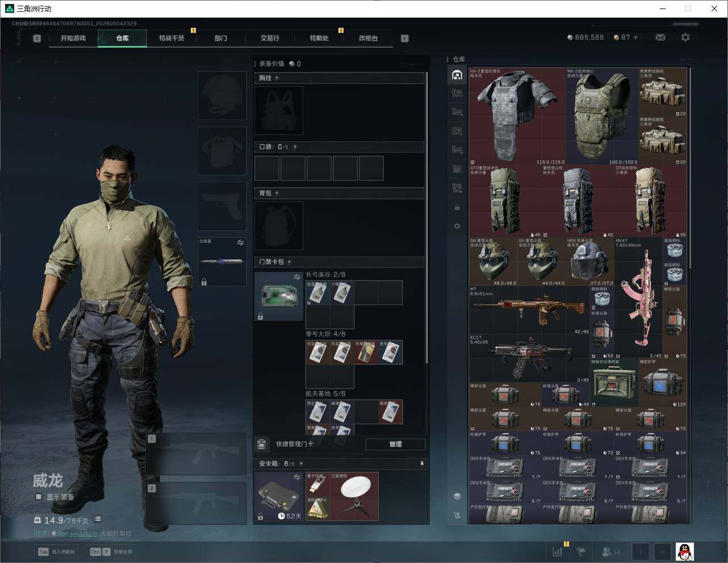Select the main warehouse storage icon

pos(457,75)
